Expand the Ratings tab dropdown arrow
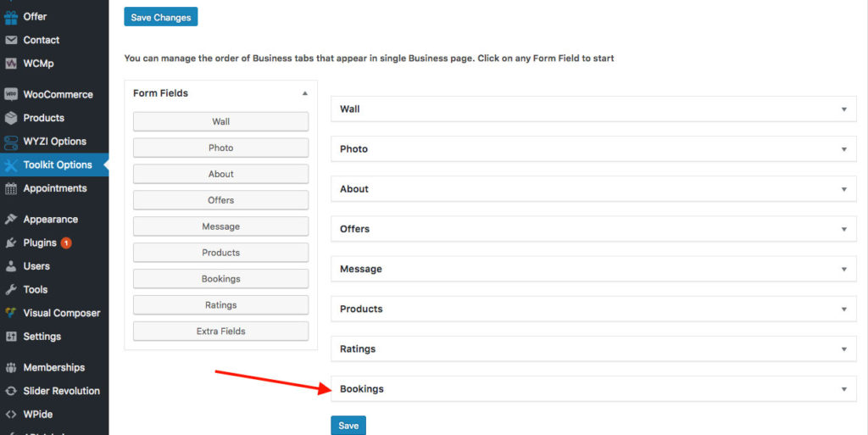Image resolution: width=868 pixels, height=435 pixels. coord(843,349)
